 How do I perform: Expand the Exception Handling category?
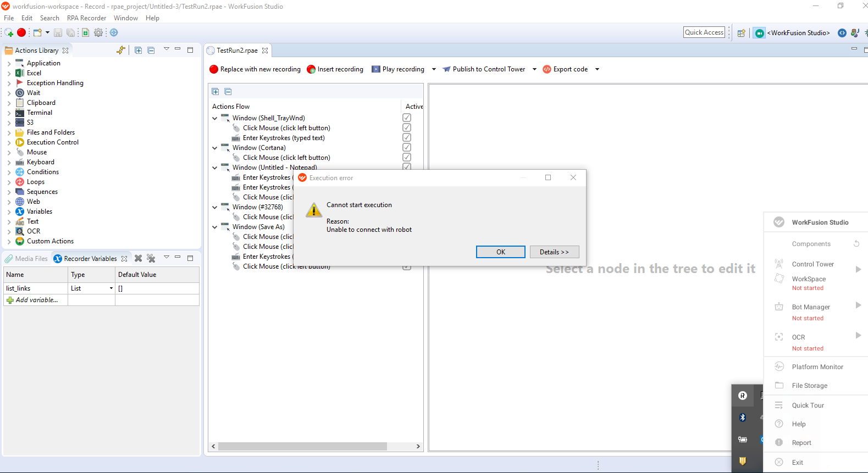9,83
